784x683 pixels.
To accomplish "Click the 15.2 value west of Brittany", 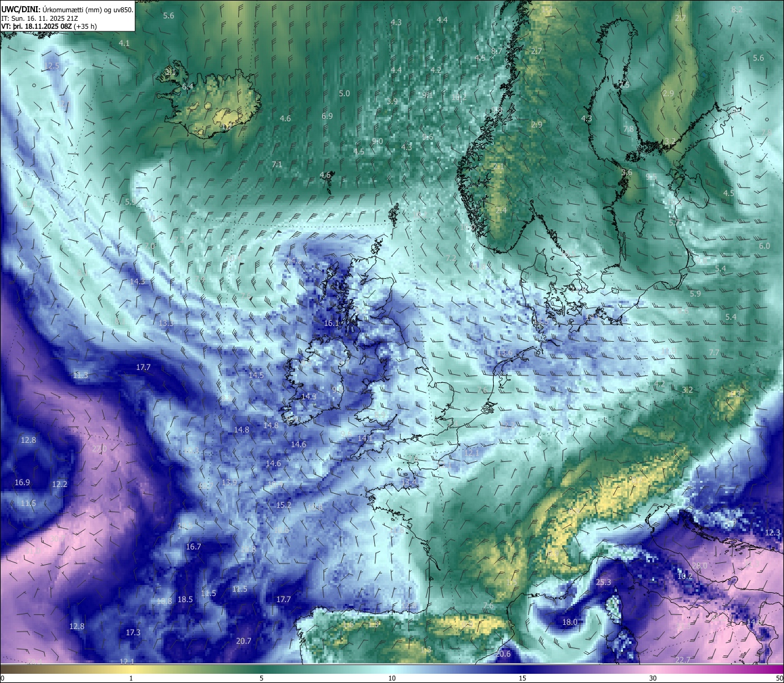I will [284, 505].
